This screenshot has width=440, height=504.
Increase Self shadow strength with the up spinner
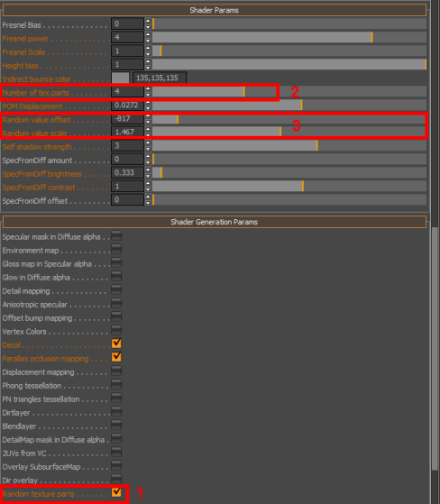pyautogui.click(x=148, y=142)
